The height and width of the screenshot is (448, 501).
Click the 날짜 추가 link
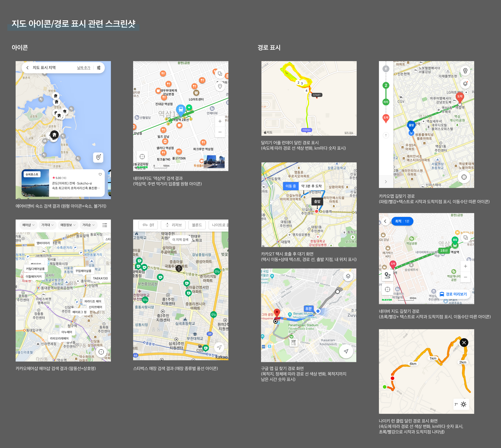[x=84, y=68]
